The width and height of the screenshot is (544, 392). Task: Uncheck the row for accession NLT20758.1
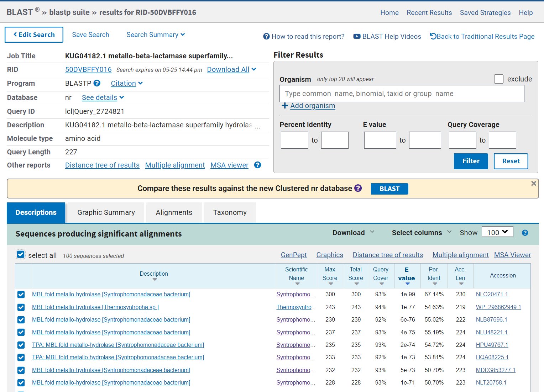[x=21, y=383]
